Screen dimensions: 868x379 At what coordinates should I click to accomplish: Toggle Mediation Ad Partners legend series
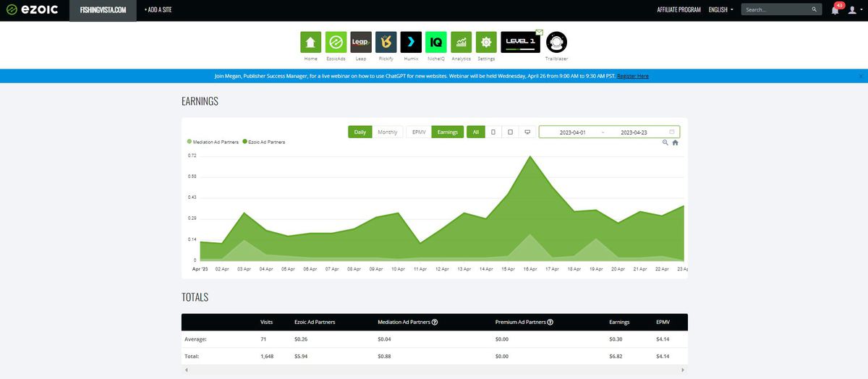coord(213,142)
